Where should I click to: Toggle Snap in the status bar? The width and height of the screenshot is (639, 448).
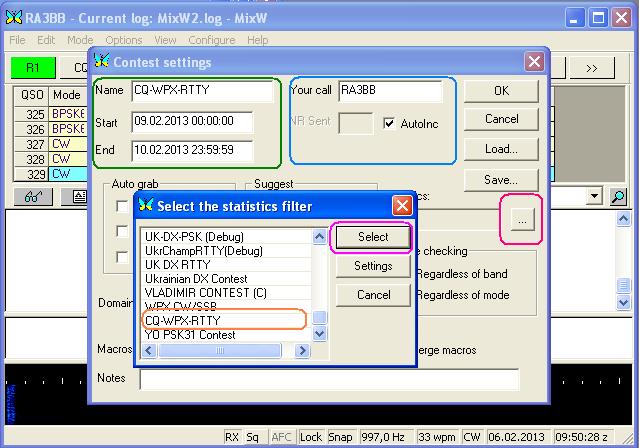coord(342,437)
